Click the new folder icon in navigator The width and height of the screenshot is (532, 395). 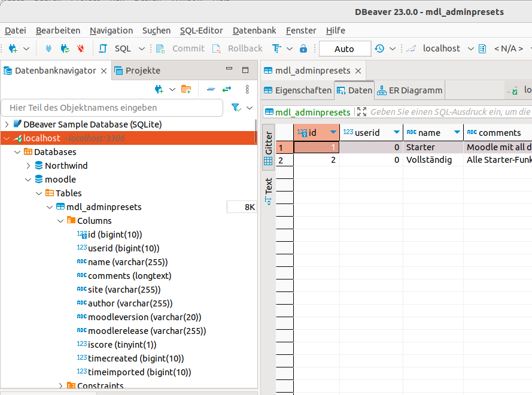coord(186,89)
